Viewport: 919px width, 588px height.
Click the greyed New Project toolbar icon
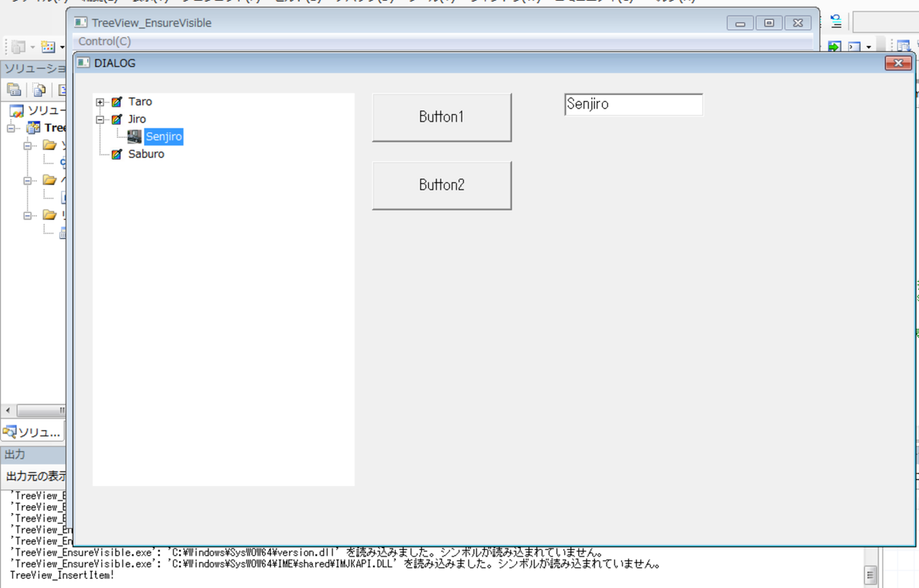18,47
